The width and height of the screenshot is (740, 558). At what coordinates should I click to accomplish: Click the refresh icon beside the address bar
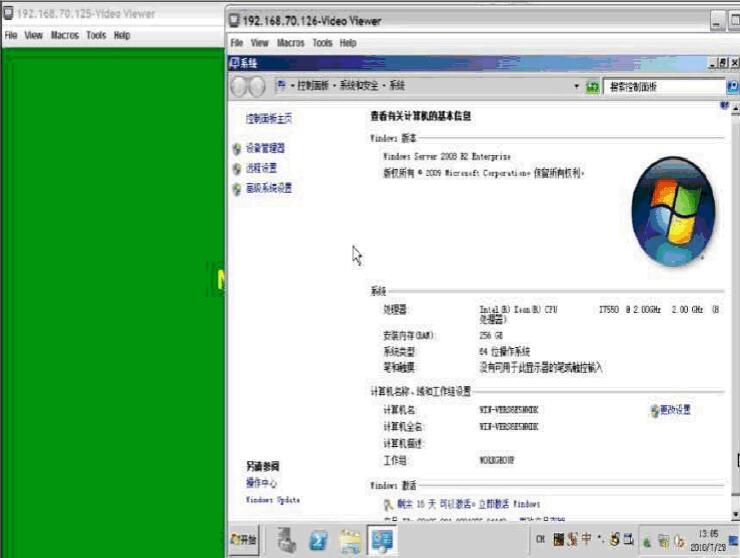[593, 87]
